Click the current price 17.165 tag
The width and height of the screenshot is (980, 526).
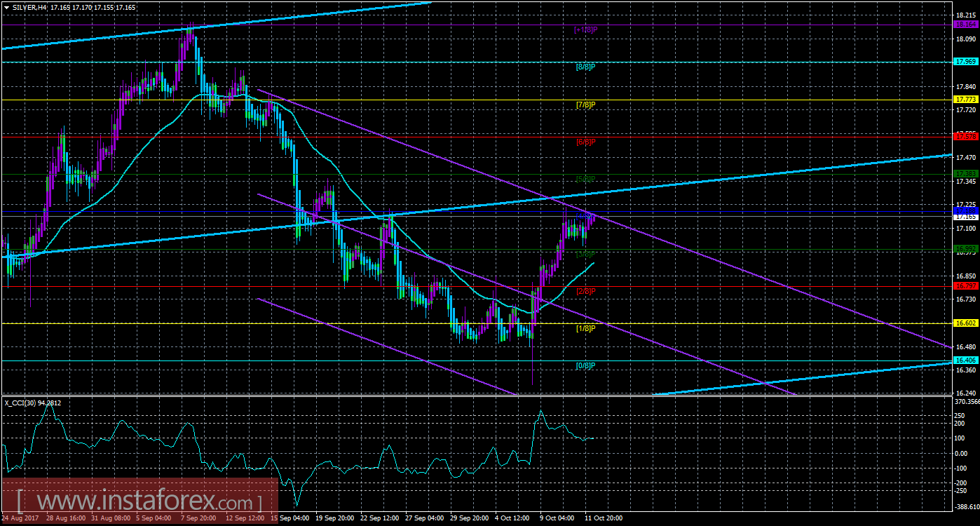coord(966,217)
